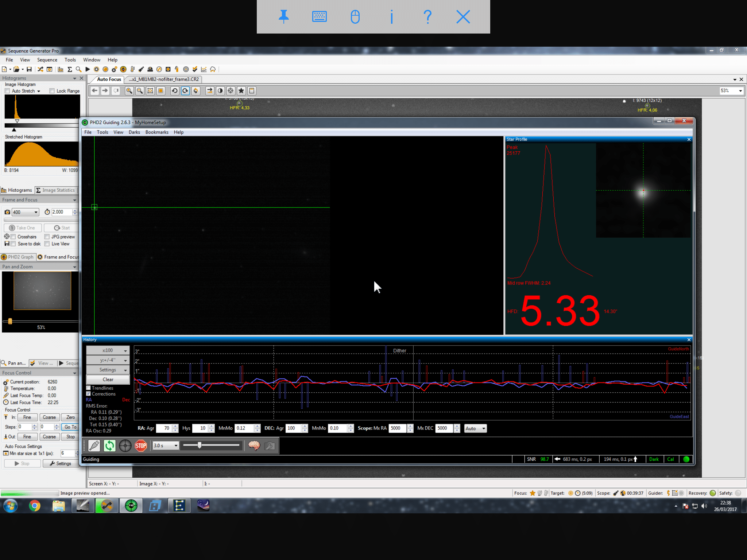This screenshot has width=747, height=560.
Task: Open the PHD2 brain advanced settings
Action: pyautogui.click(x=254, y=446)
